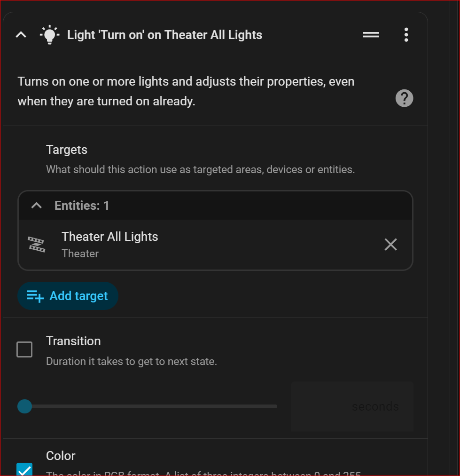
Task: Click the Targets section heading
Action: pyautogui.click(x=67, y=150)
